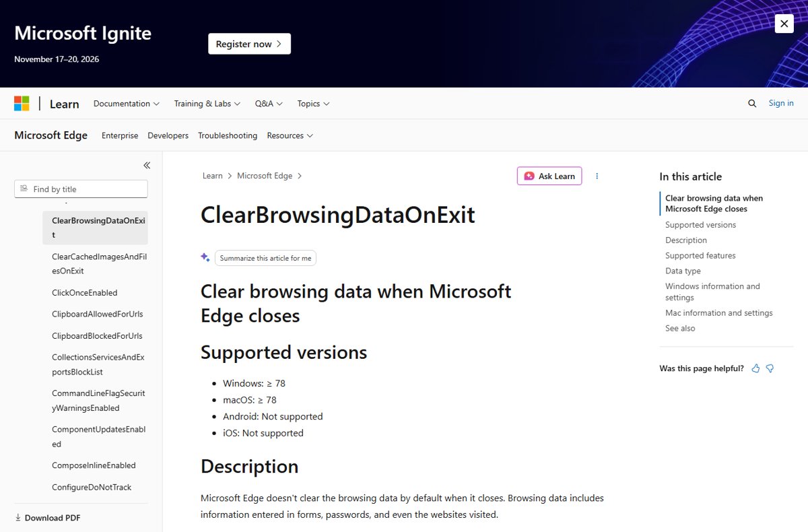The width and height of the screenshot is (808, 532).
Task: Click the Microsoft logo
Action: pos(22,104)
